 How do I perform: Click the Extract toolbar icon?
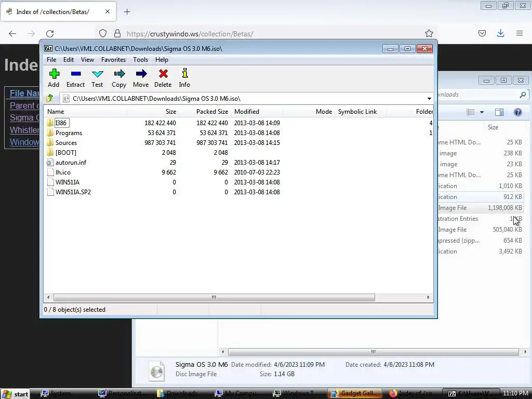coord(76,74)
